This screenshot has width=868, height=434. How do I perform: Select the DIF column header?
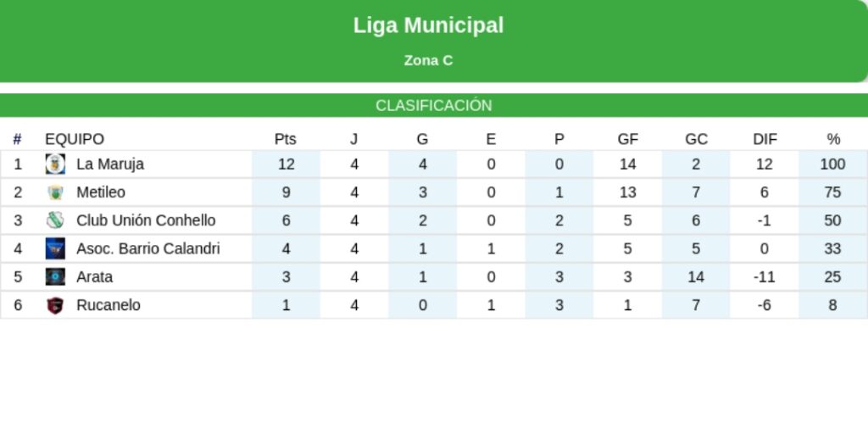(765, 139)
